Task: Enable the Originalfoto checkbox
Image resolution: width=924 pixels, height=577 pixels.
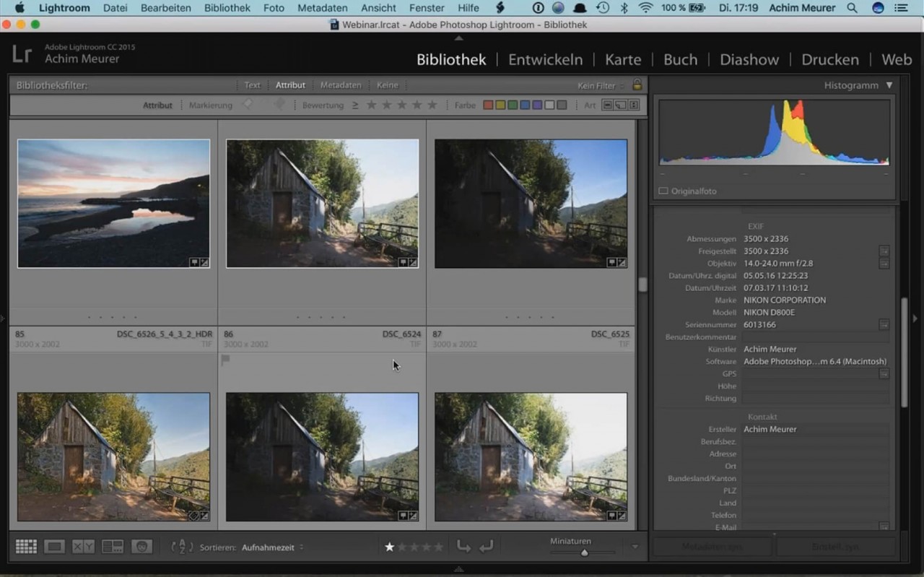Action: point(662,191)
